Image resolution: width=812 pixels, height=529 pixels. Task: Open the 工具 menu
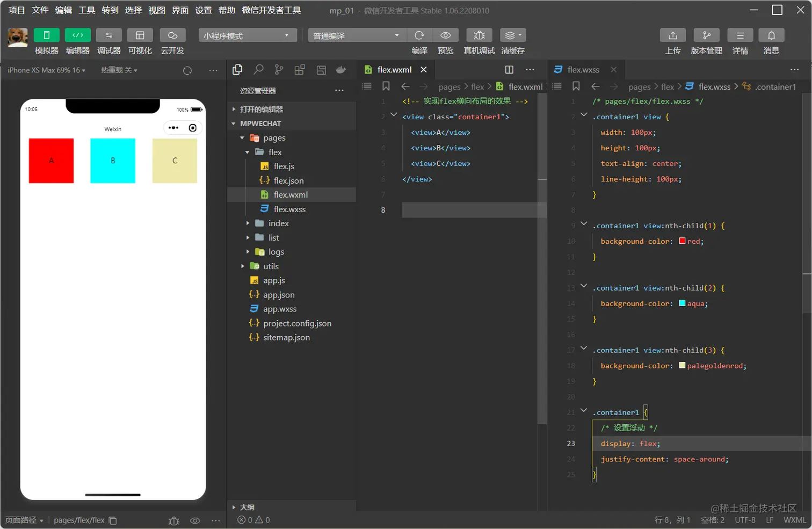click(x=86, y=10)
